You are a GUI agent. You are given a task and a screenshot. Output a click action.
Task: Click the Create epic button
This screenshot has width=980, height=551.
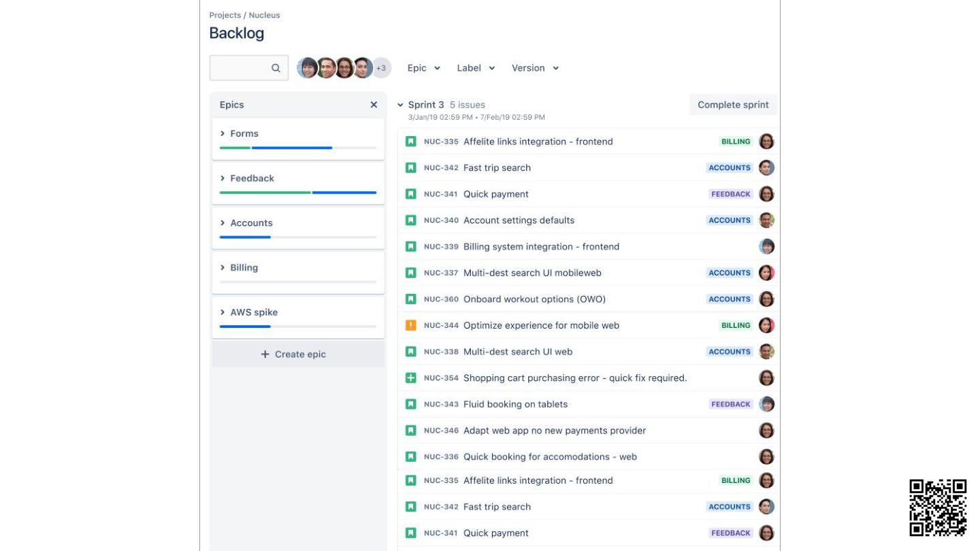[298, 354]
